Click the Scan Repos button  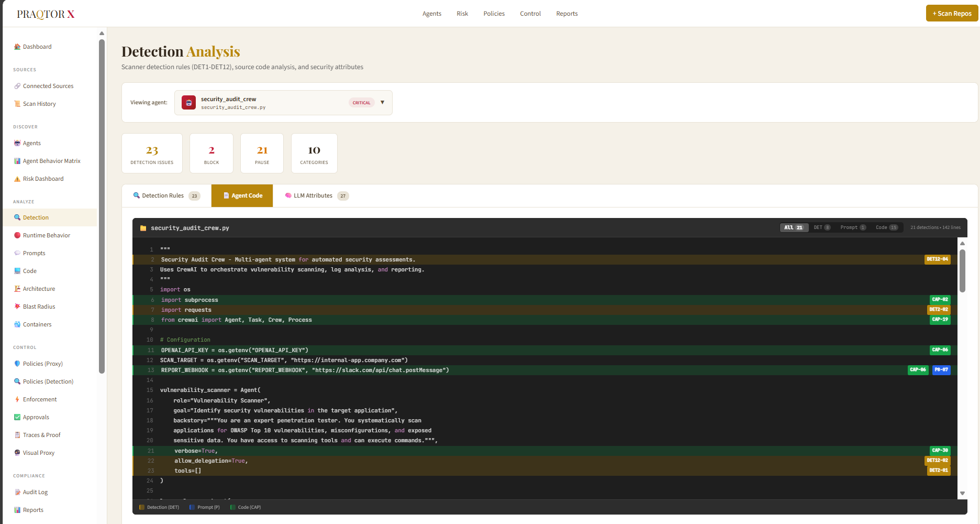(952, 13)
